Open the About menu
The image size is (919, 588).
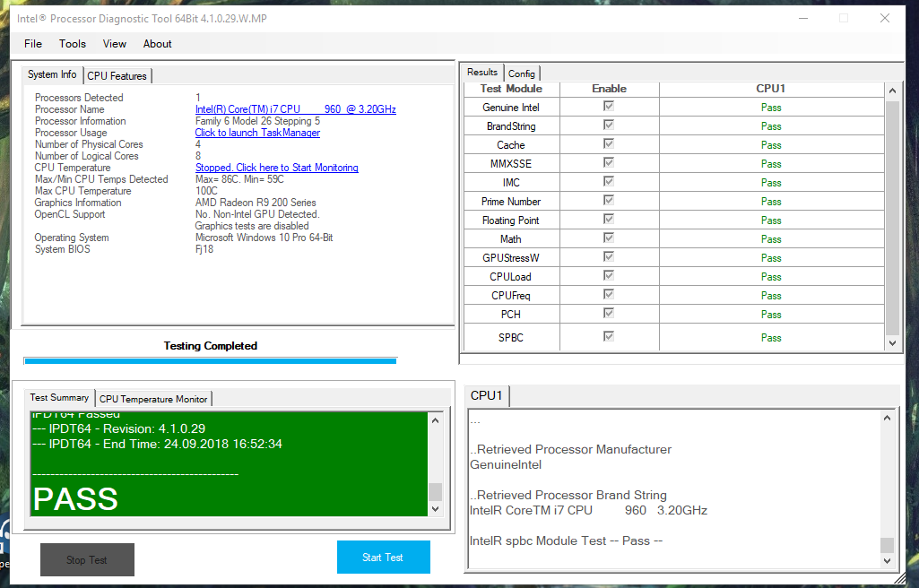point(158,43)
